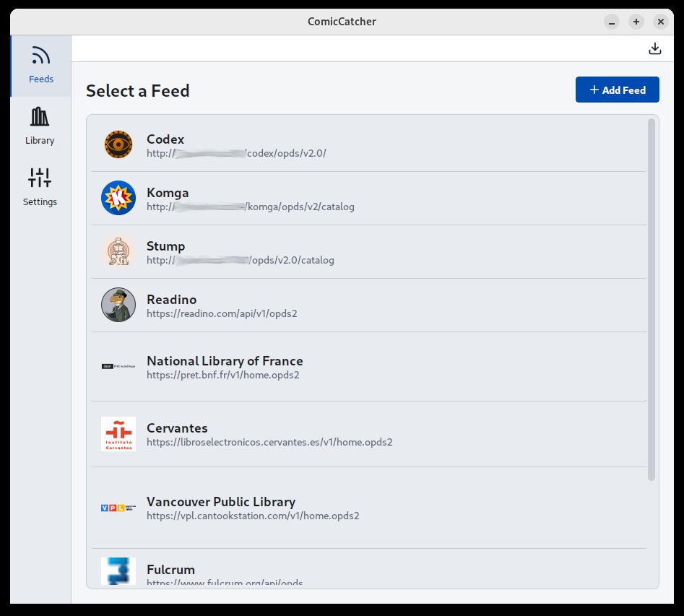
Task: Open the Library tab in sidebar
Action: [40, 126]
